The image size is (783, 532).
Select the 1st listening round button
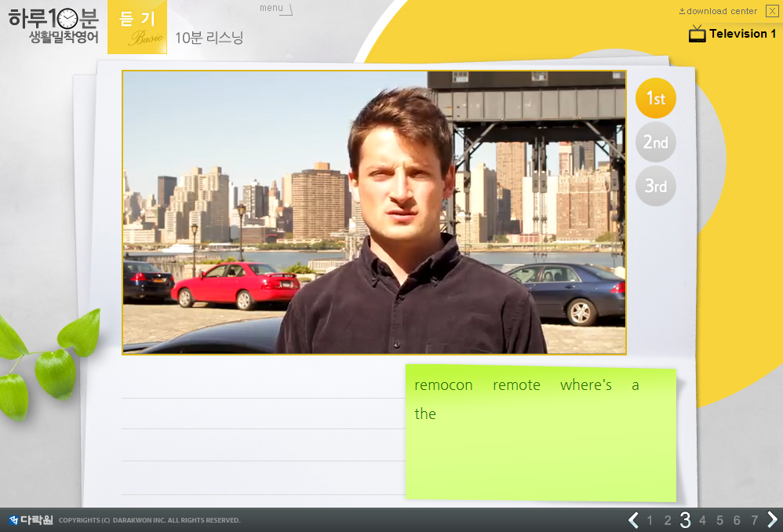(655, 99)
